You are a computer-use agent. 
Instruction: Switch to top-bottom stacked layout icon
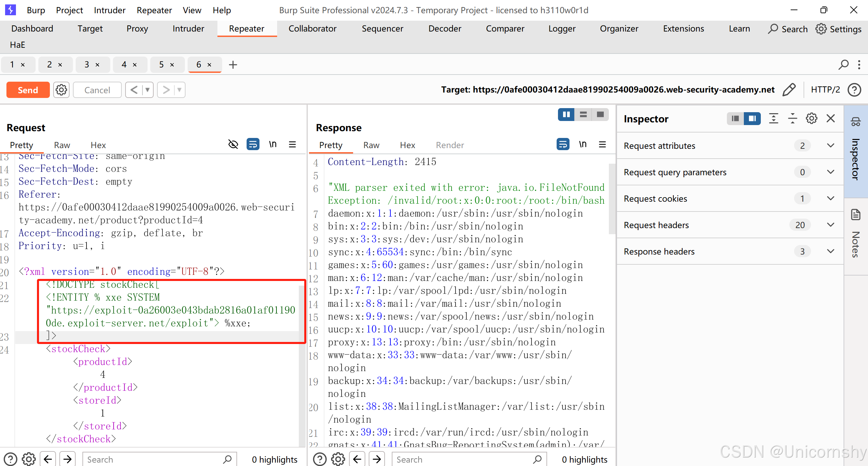point(583,115)
